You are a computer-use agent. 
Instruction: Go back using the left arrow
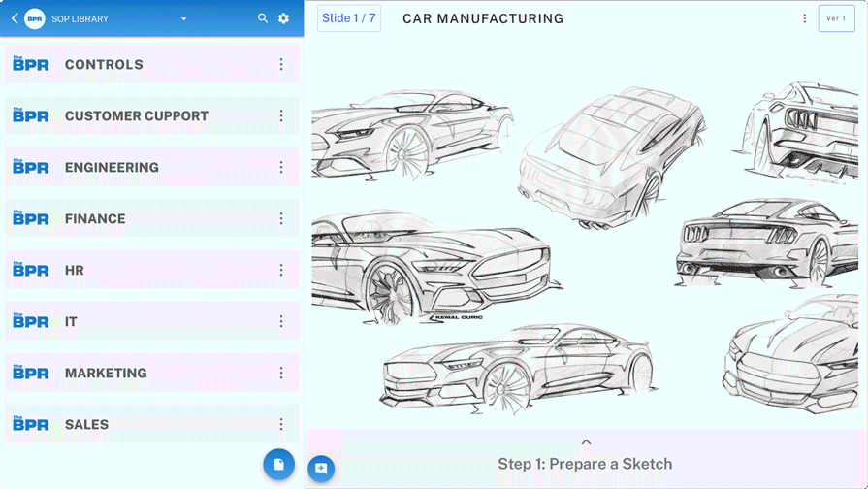coord(15,18)
